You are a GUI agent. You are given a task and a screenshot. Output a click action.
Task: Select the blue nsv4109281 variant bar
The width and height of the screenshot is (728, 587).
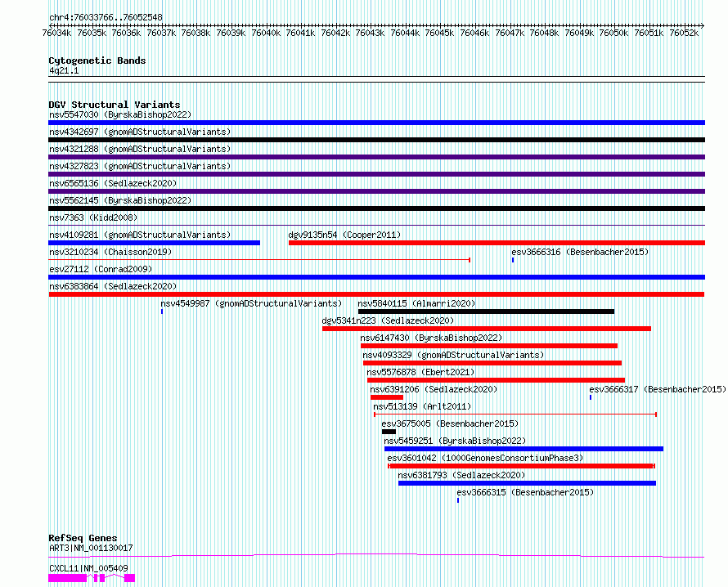tap(154, 243)
